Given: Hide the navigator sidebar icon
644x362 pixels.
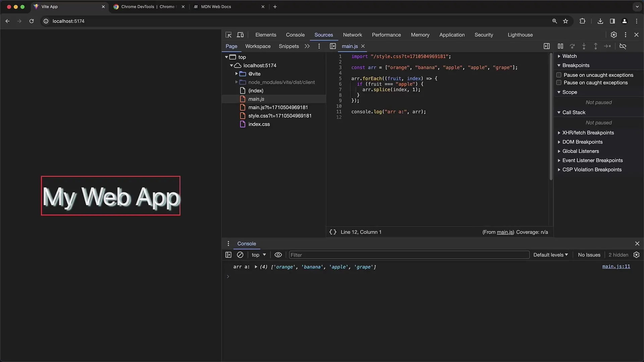Looking at the screenshot, I should click(333, 46).
